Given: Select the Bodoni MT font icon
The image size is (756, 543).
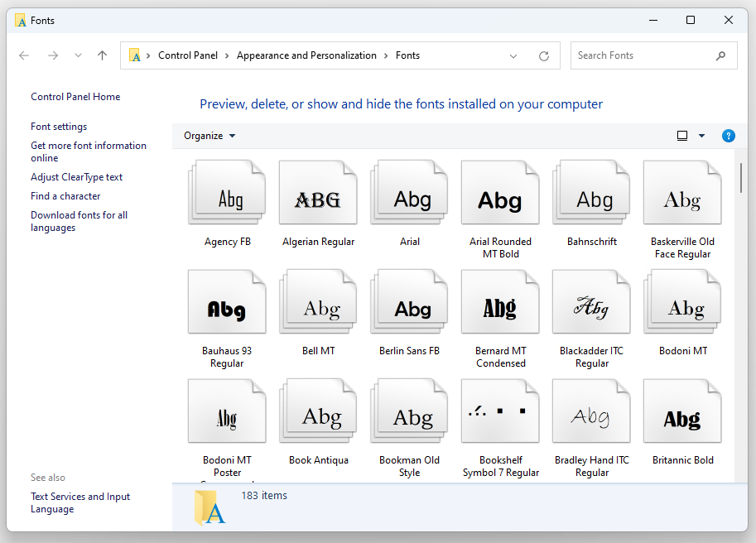Looking at the screenshot, I should point(682,301).
